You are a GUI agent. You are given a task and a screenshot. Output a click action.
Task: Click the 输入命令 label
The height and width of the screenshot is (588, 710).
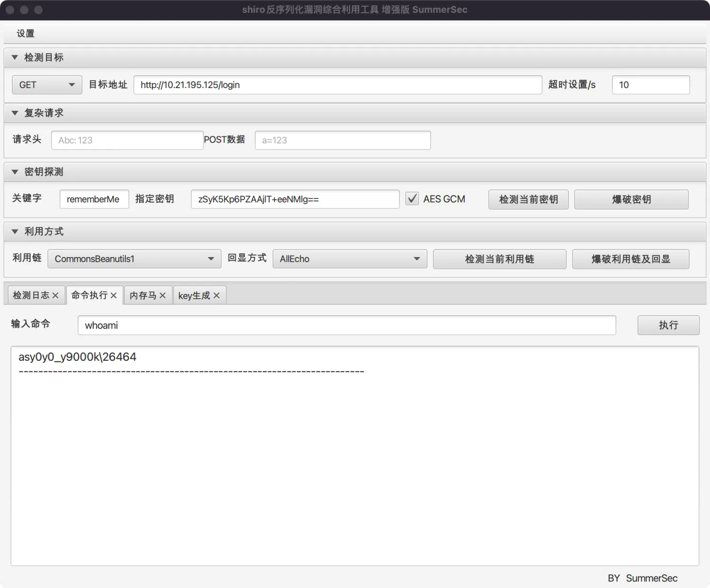31,324
